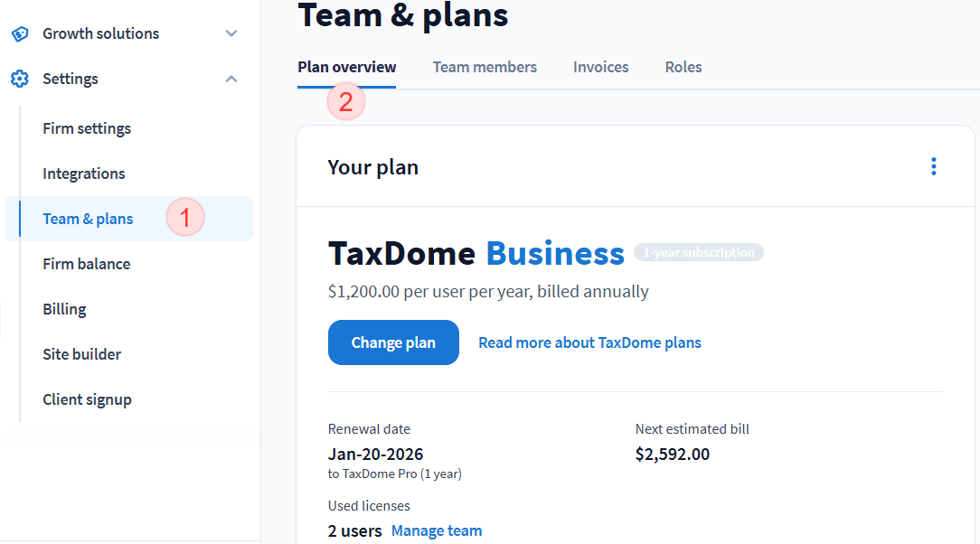
Task: Click the Manage team link
Action: click(437, 530)
